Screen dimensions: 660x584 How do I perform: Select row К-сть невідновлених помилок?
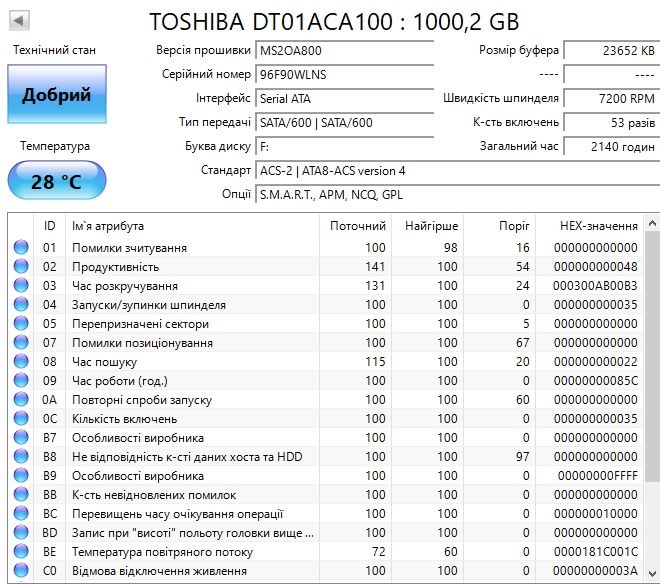pos(325,494)
